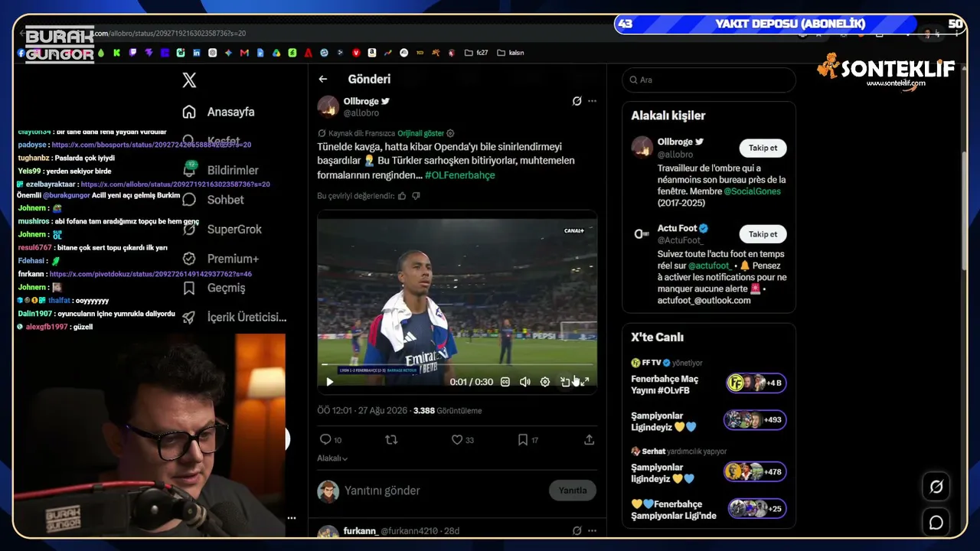The image size is (980, 551).
Task: Like the post with 33 likes
Action: click(x=462, y=440)
